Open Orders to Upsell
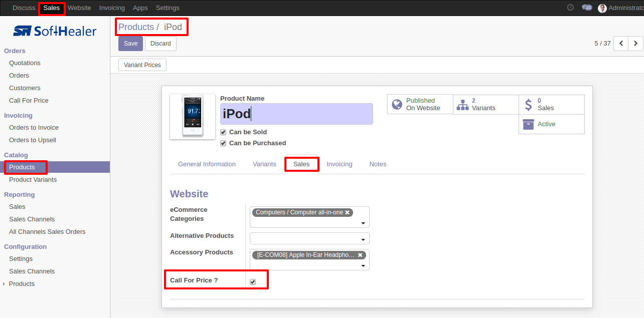644x318 pixels. click(33, 140)
